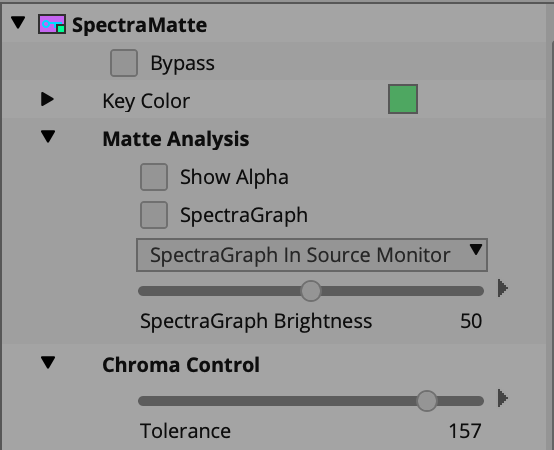Turn on Show Alpha checkbox

pyautogui.click(x=154, y=177)
